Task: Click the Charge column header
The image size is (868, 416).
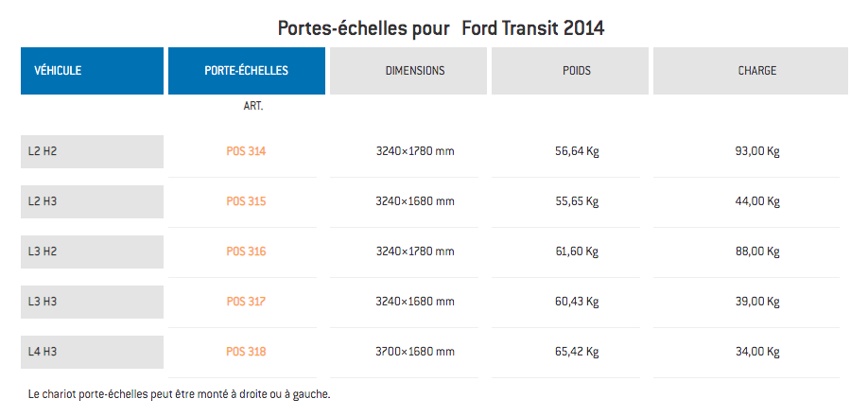Action: coord(756,71)
